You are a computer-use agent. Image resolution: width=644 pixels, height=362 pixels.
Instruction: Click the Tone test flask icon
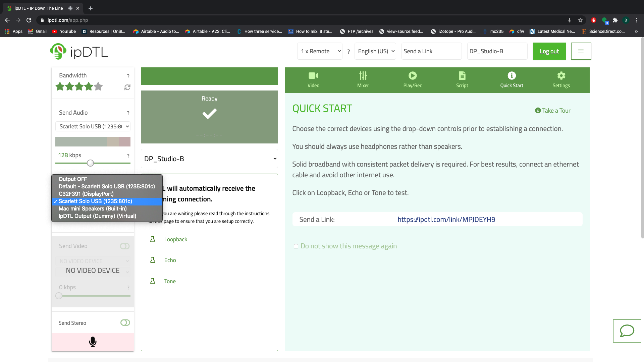(x=153, y=281)
